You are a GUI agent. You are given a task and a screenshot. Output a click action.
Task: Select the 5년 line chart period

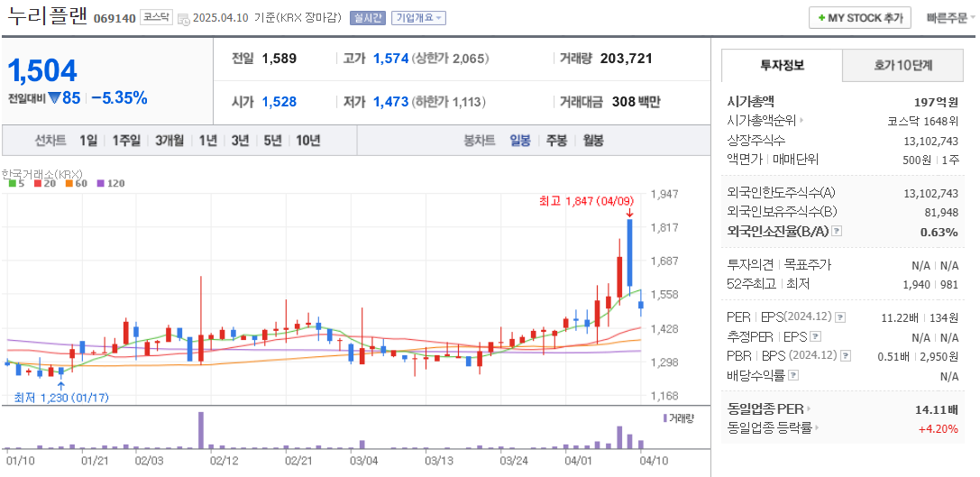coord(272,141)
